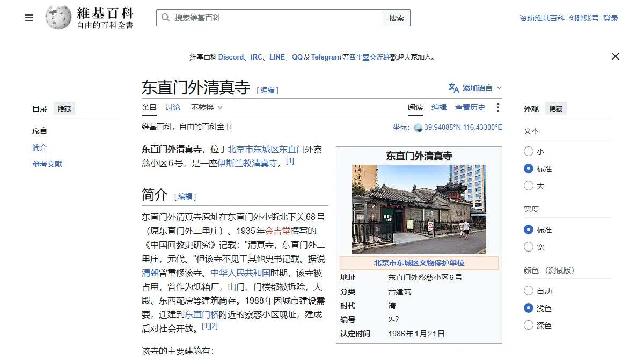Open the mosque photo in the infobox
644x362 pixels.
[419, 209]
